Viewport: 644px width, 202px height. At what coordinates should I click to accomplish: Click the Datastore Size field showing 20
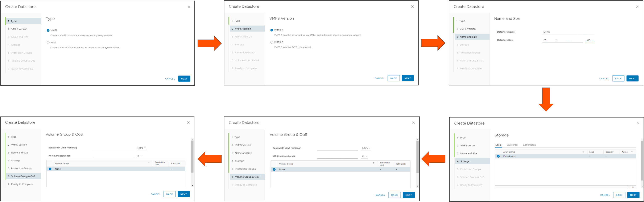(562, 40)
